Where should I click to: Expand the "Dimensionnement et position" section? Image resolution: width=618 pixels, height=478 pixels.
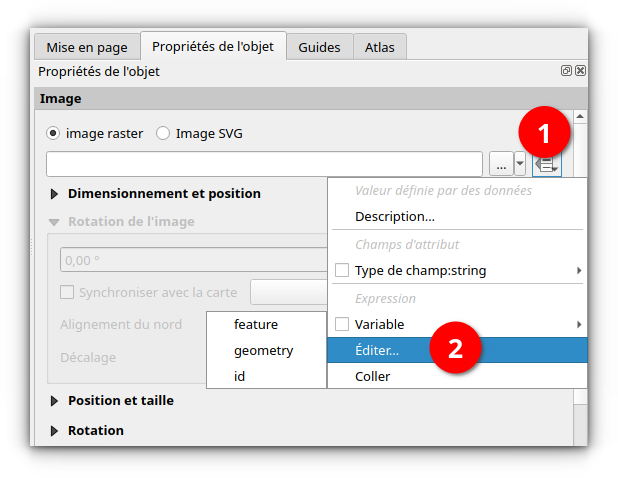53,193
